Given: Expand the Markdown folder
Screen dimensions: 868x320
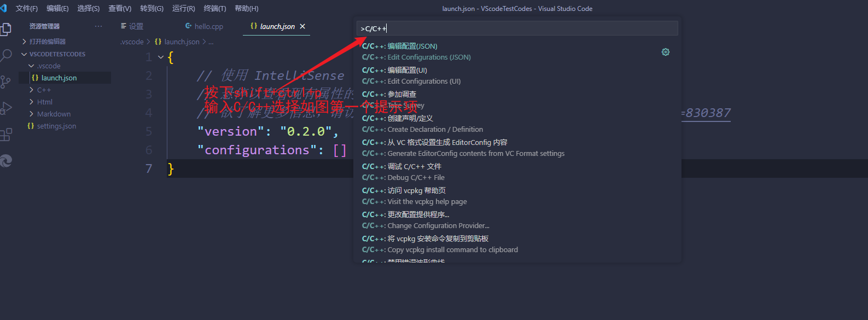Looking at the screenshot, I should tap(54, 114).
